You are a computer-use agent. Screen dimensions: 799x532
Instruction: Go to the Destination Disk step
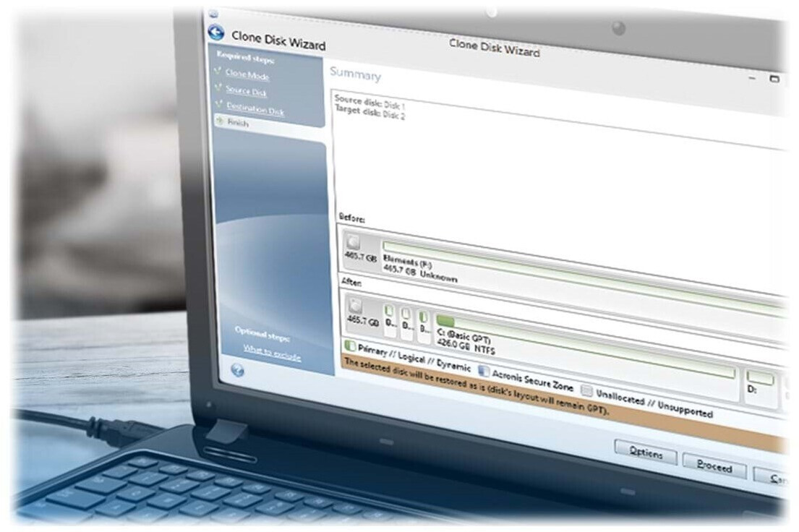[x=255, y=109]
